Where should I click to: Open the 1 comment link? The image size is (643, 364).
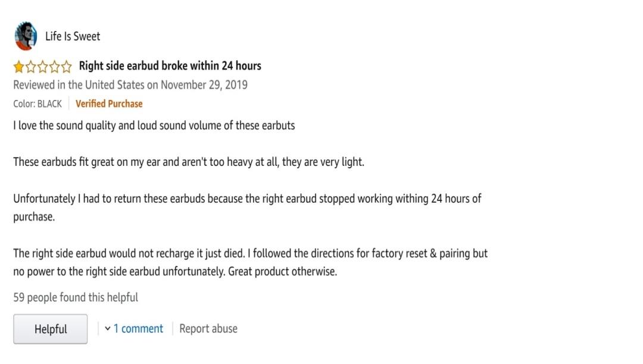[138, 328]
